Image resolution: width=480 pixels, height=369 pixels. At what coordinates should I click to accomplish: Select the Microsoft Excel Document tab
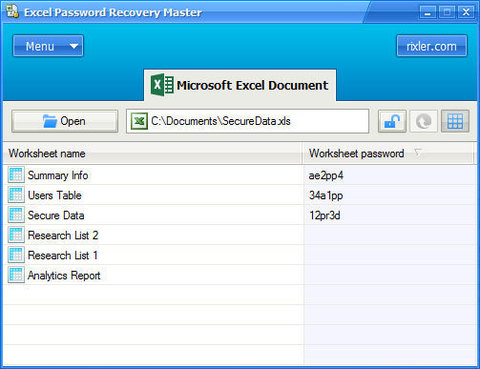point(240,85)
